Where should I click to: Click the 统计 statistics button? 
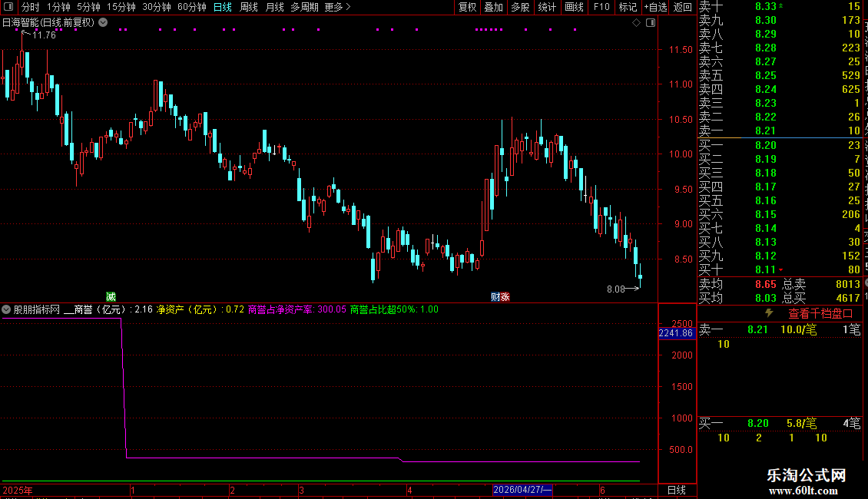547,7
